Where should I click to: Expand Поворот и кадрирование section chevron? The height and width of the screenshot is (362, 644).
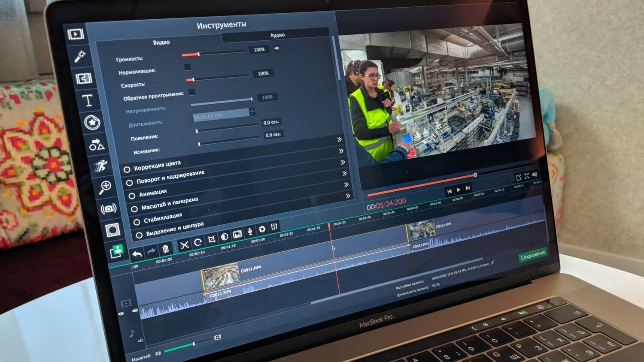coord(341,151)
